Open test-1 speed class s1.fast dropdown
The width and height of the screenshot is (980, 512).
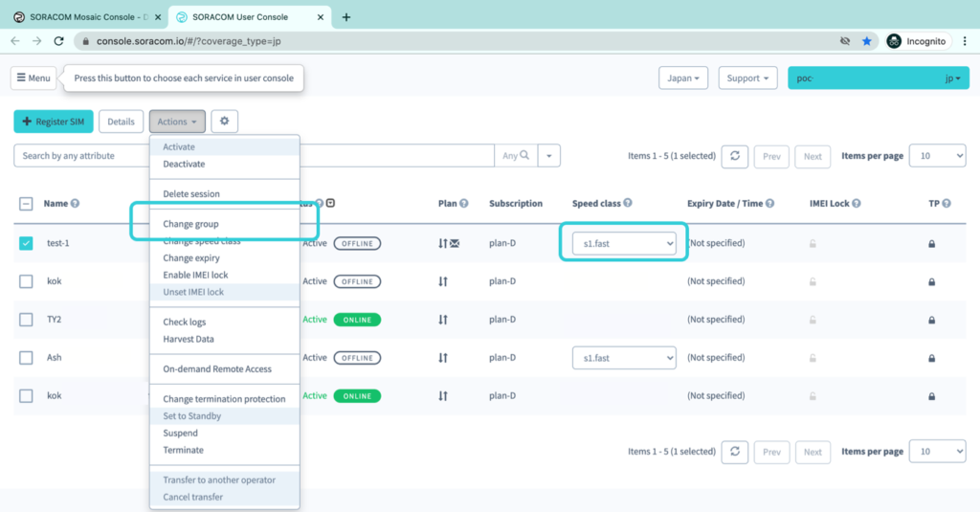click(624, 243)
